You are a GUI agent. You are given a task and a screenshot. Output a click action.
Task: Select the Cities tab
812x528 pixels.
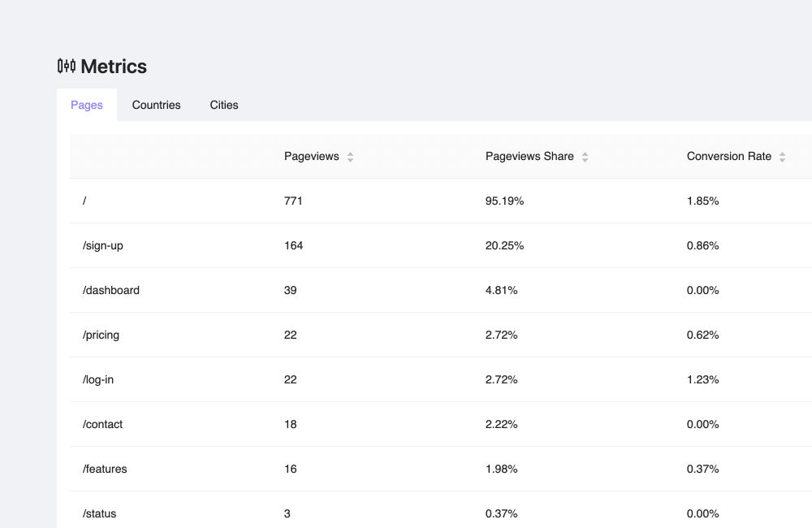[x=224, y=105]
